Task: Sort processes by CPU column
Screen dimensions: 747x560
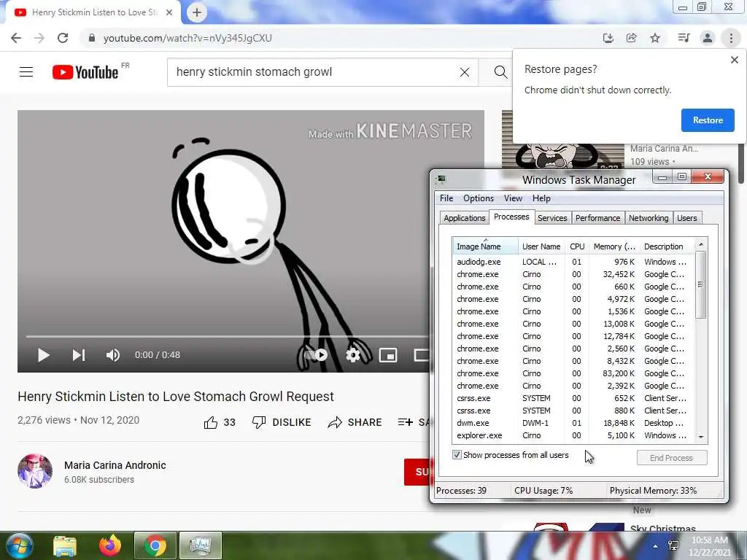Action: 577,246
